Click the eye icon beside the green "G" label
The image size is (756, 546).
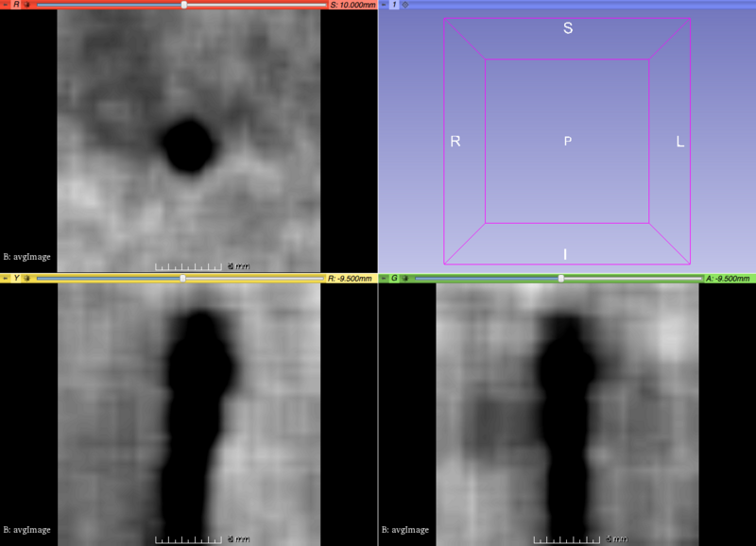tap(405, 280)
